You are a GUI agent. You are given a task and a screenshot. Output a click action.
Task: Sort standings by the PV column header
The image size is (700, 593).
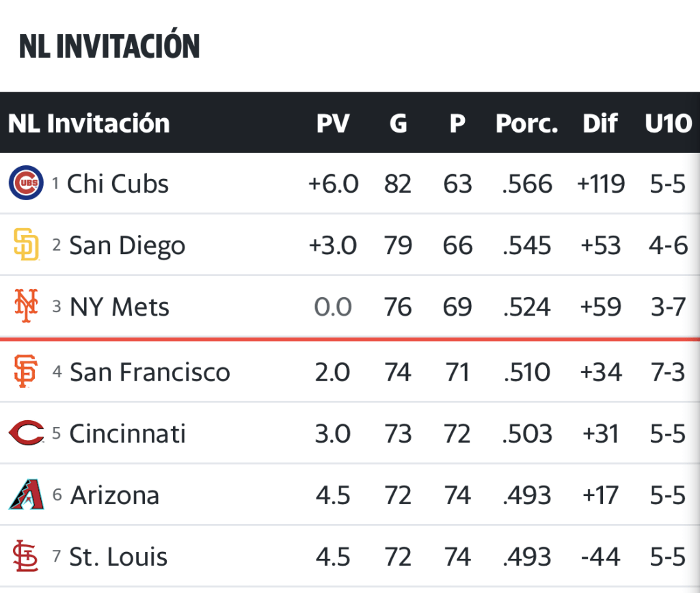(333, 124)
